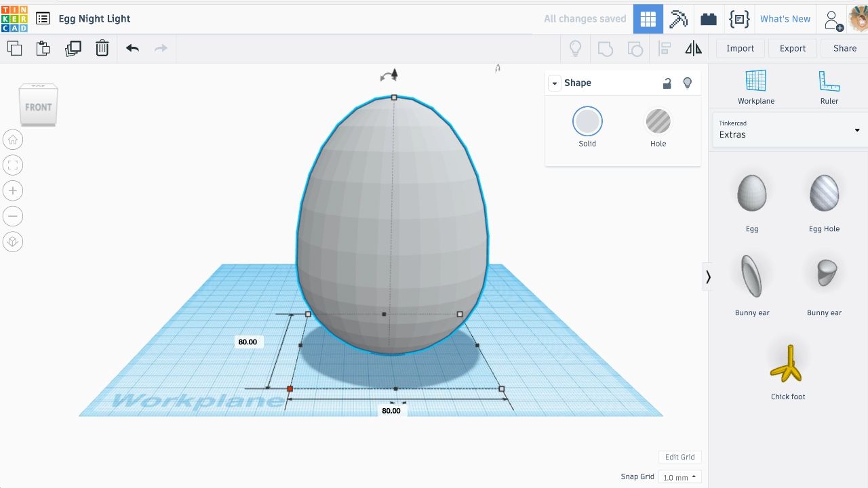Switch to orthographic view cube icon

pos(13,241)
